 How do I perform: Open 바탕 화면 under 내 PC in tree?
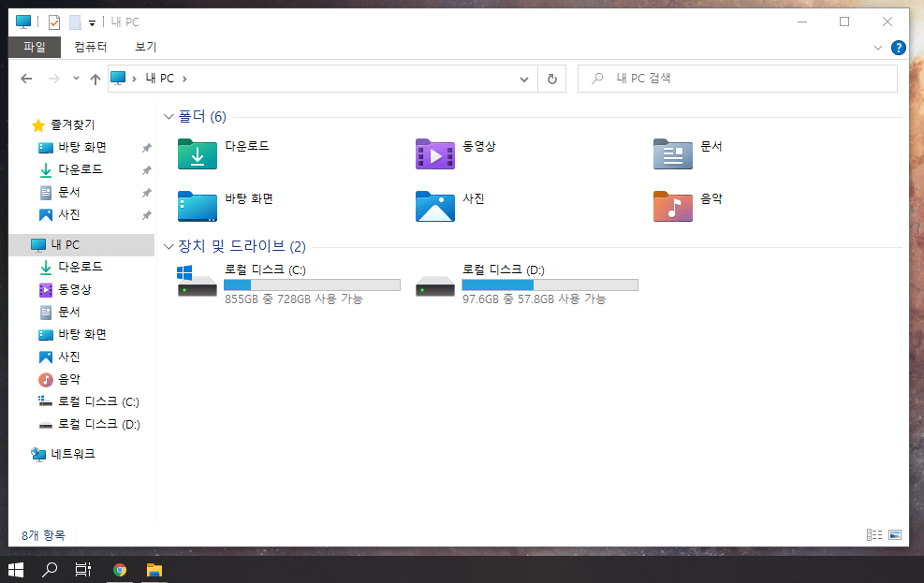[x=81, y=334]
